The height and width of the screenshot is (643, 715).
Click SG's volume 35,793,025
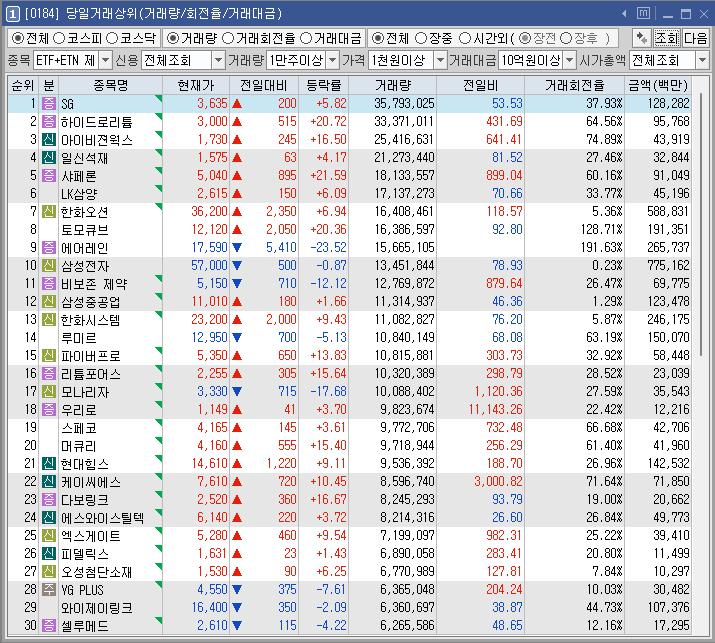[404, 104]
